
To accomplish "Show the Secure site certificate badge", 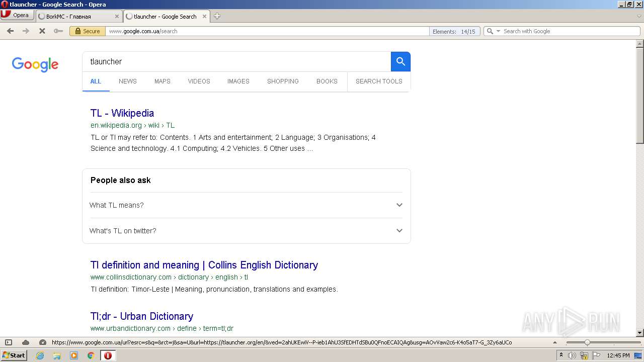I will 87,31.
